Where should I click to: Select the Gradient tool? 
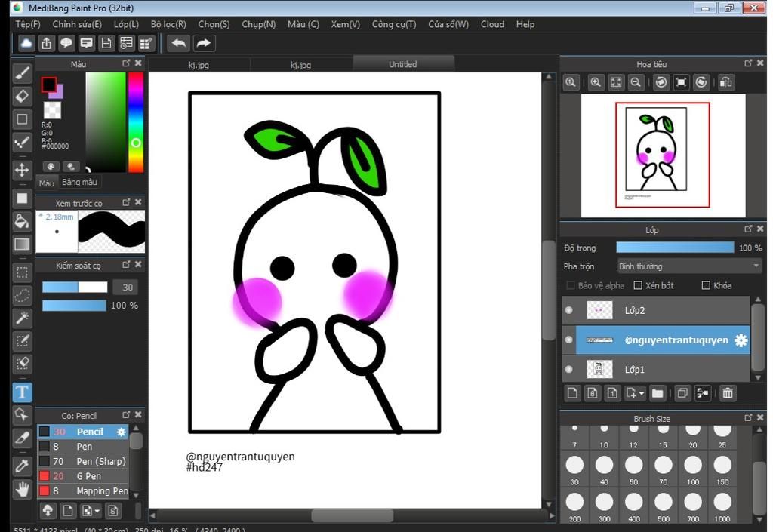[22, 244]
